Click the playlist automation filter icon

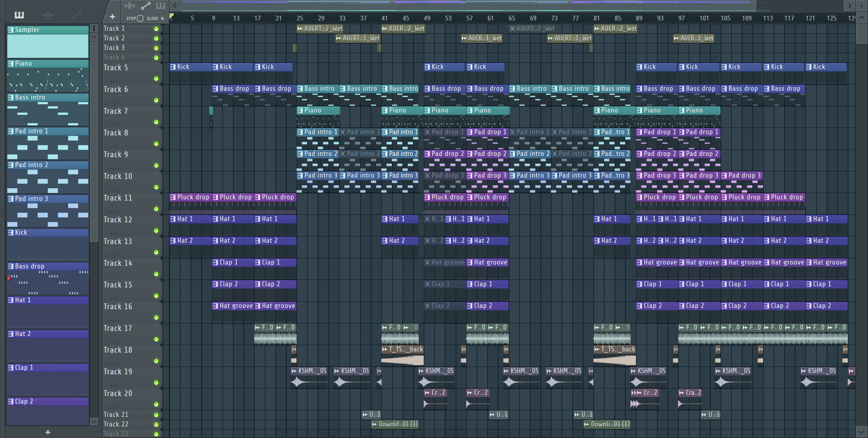[x=146, y=6]
